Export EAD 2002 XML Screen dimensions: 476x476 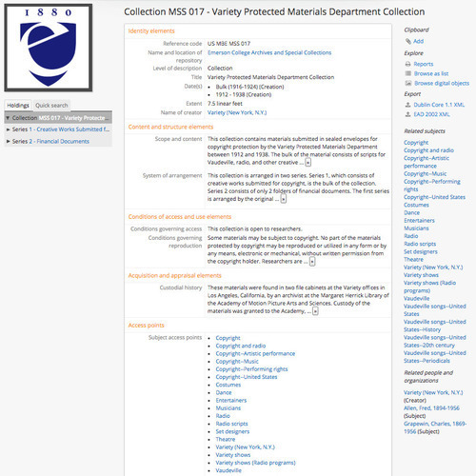pyautogui.click(x=431, y=114)
